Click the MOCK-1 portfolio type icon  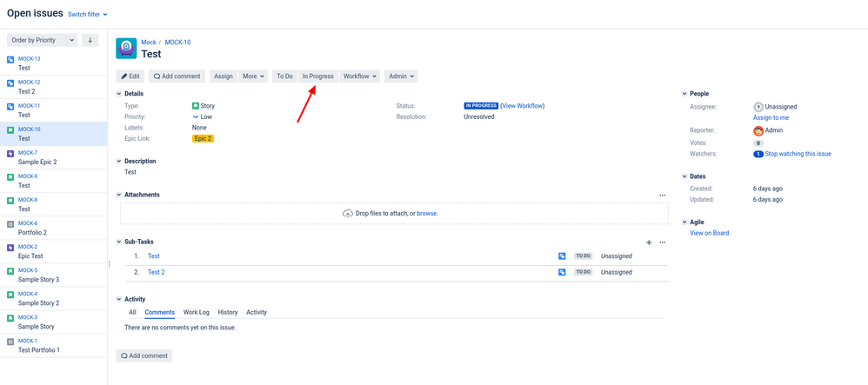click(10, 342)
